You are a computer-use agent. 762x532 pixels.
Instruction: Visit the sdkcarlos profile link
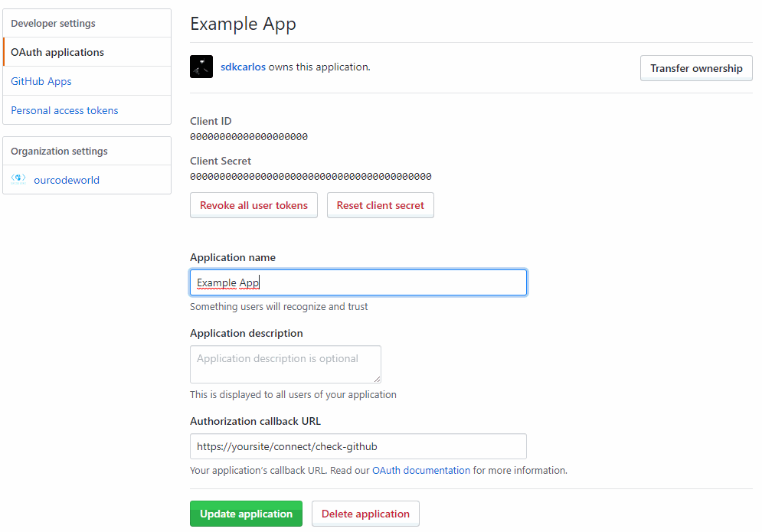click(243, 67)
